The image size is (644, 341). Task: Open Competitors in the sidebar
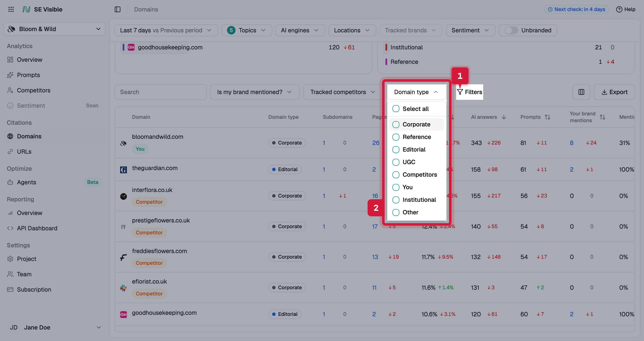(33, 90)
